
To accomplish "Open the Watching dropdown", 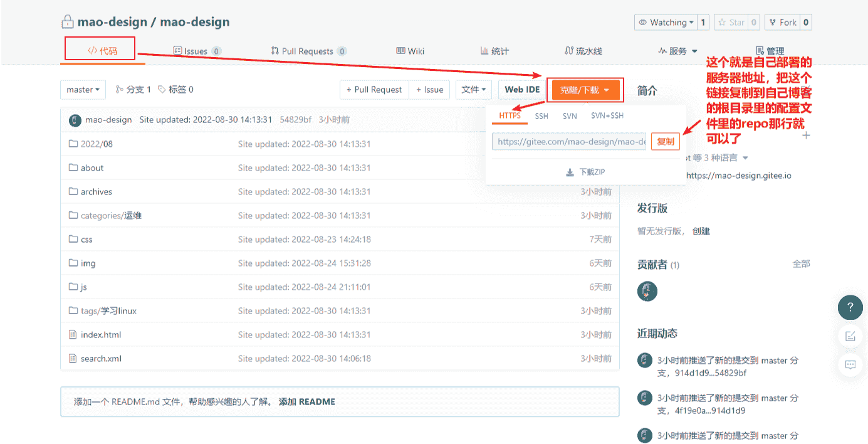I will (x=666, y=23).
